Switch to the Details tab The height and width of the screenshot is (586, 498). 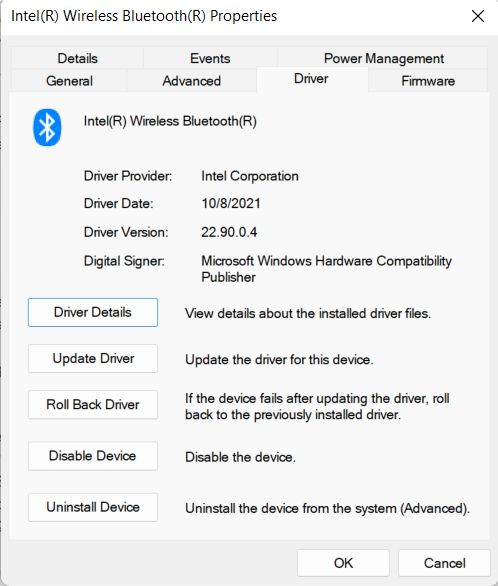(77, 58)
